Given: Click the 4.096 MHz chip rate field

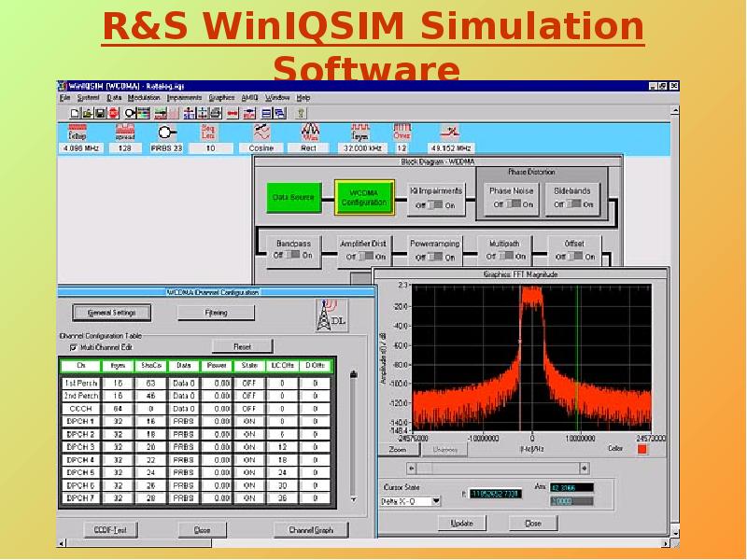Looking at the screenshot, I should [x=81, y=148].
